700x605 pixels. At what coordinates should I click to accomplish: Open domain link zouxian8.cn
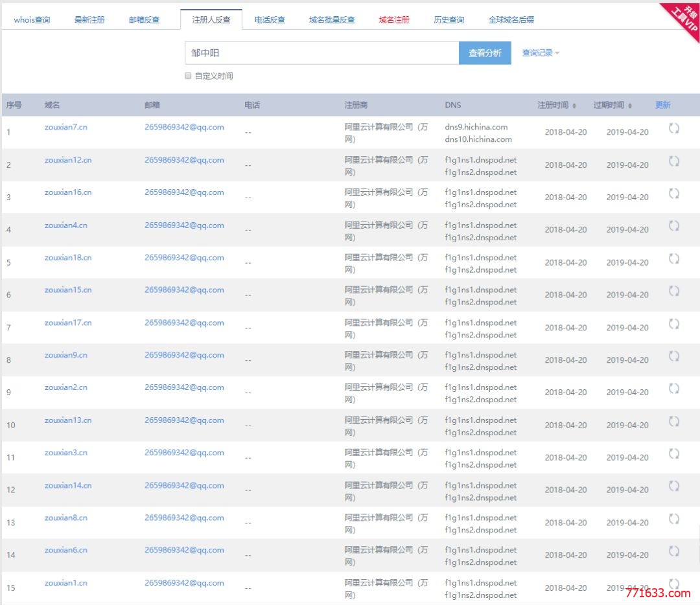click(x=65, y=518)
